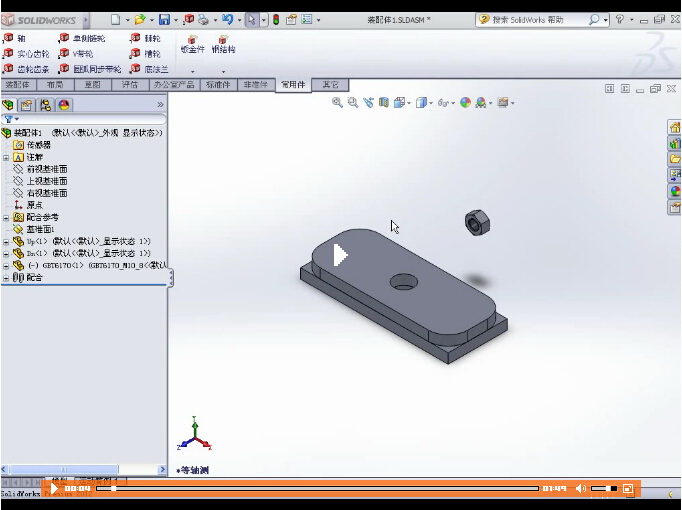Viewport: 682px width, 510px height.
Task: Insert the 槽轮 component
Action: pyautogui.click(x=146, y=54)
